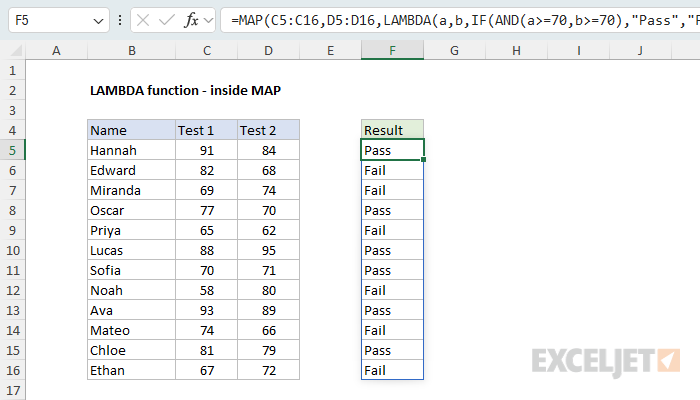
Task: Select the cell with name Noah
Action: 131,291
